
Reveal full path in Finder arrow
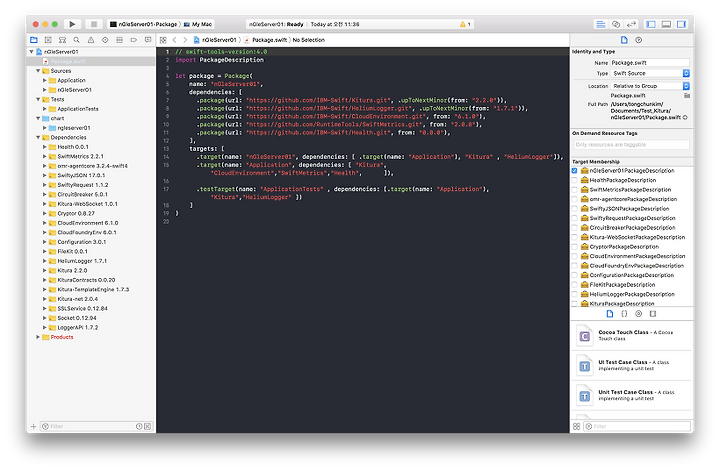pyautogui.click(x=685, y=118)
